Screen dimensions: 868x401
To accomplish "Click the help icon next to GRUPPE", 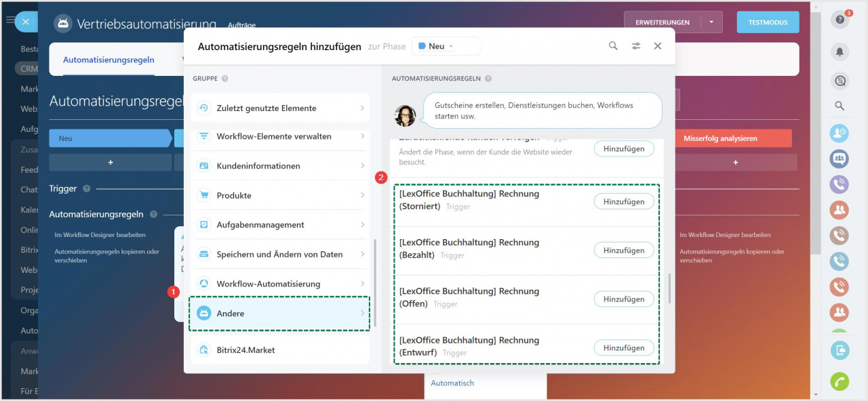I will click(224, 79).
